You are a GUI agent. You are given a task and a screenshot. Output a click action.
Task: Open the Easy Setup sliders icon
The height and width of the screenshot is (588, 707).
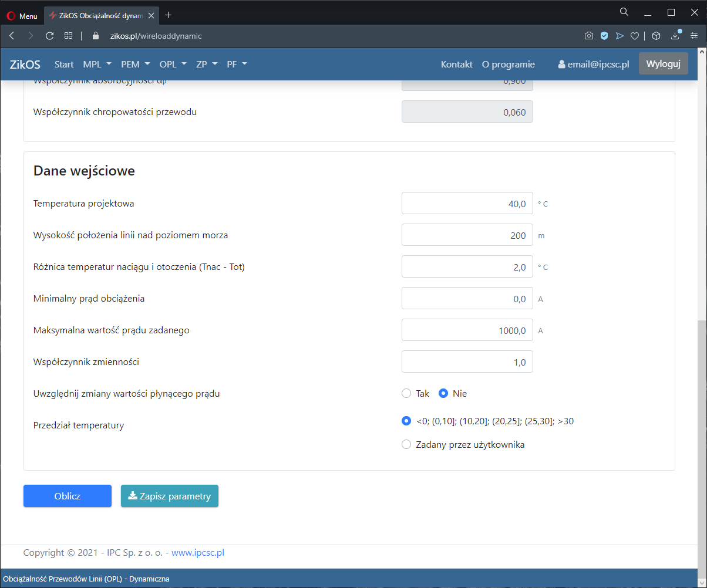coord(694,36)
